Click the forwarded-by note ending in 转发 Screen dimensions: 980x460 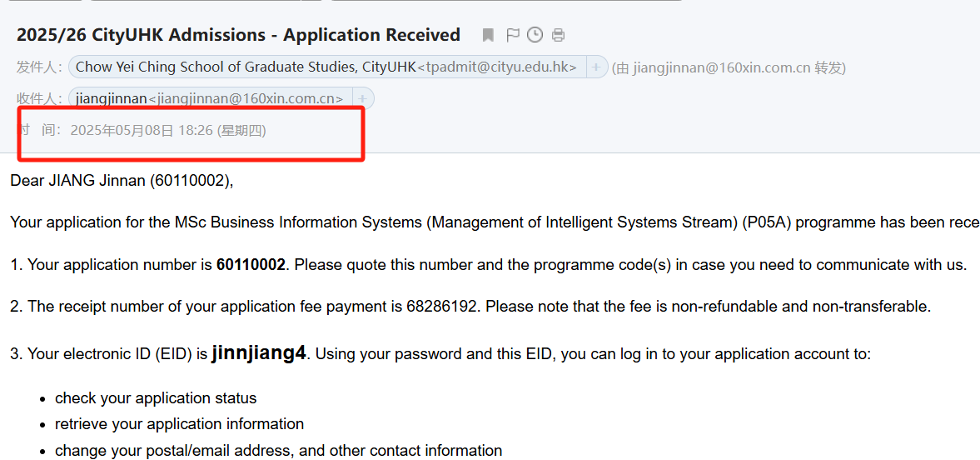point(729,68)
